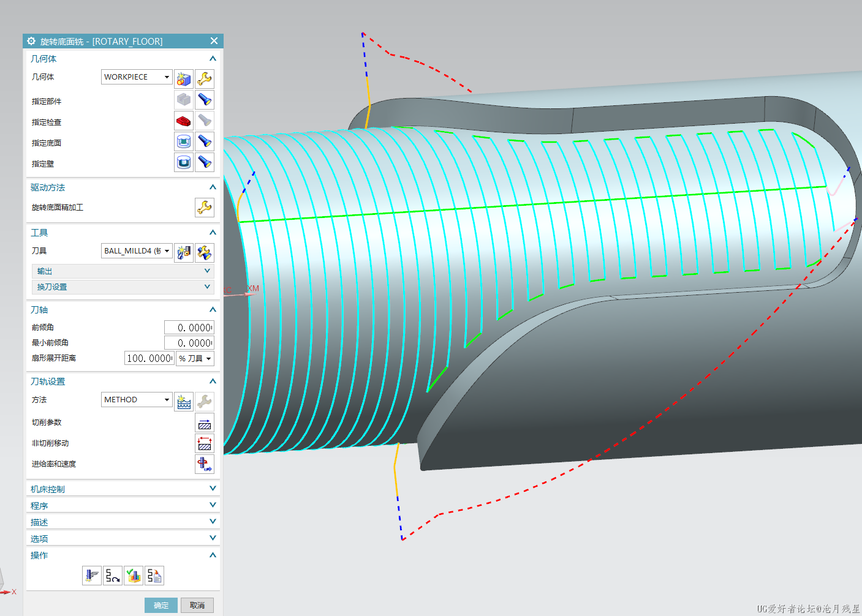Screen dimensions: 862x616
Task: Cancel with the 取消 button
Action: [x=197, y=605]
